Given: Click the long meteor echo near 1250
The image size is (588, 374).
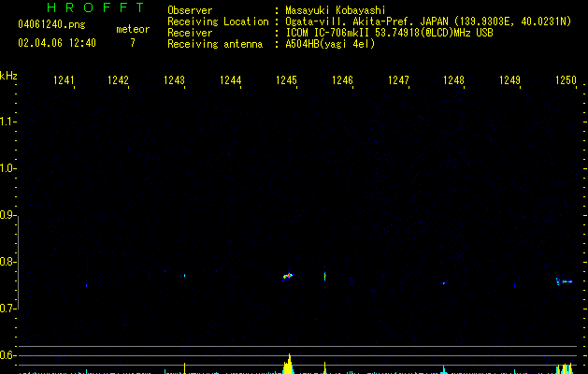Looking at the screenshot, I should (x=565, y=281).
